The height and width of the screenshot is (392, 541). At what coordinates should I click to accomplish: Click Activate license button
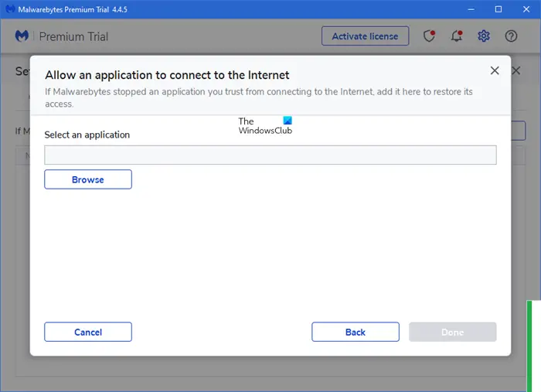pyautogui.click(x=366, y=36)
